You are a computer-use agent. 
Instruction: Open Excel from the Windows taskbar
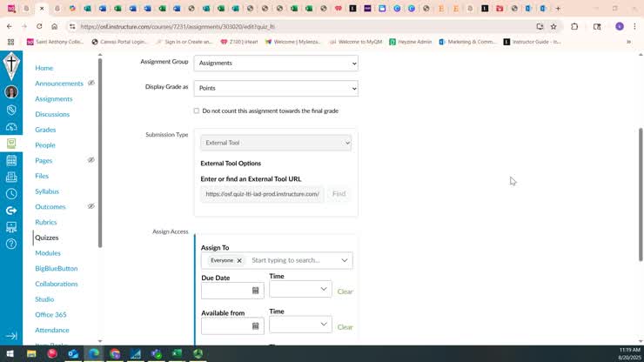[177, 353]
